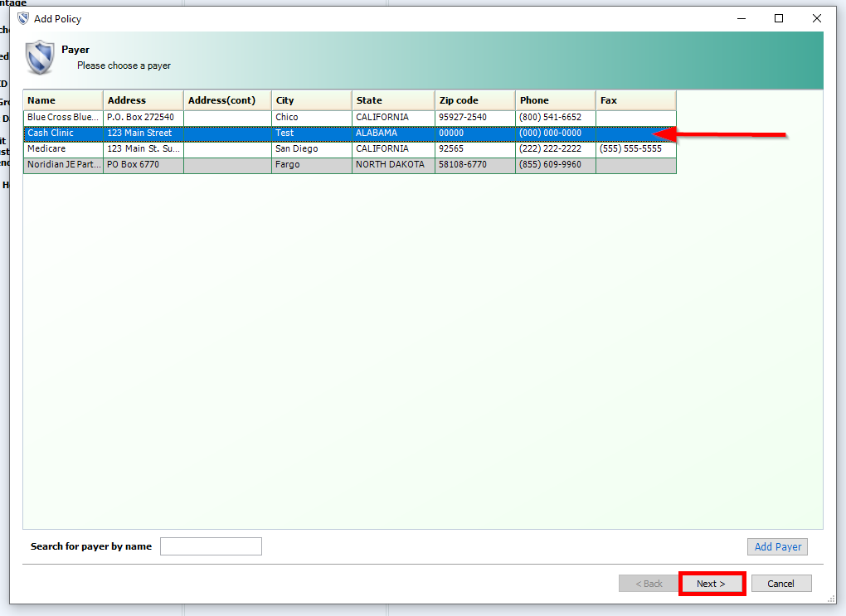The width and height of the screenshot is (846, 616).
Task: Close the Add Policy dialog window
Action: (x=817, y=18)
